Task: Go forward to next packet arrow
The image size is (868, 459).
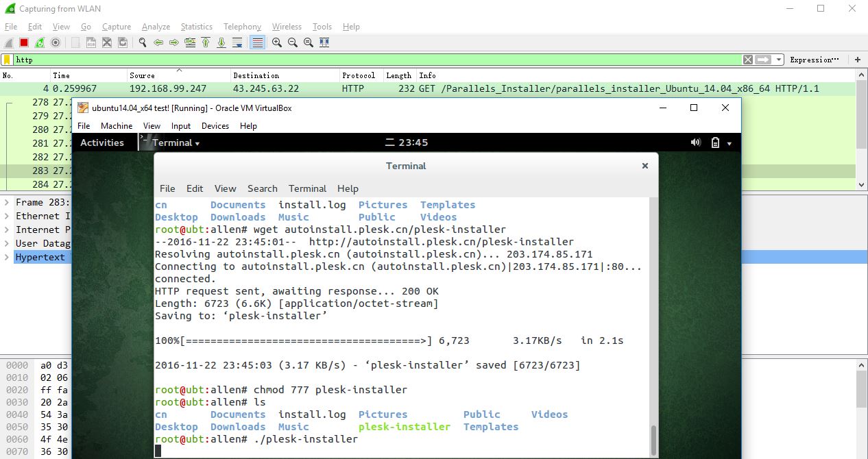Action: [173, 42]
